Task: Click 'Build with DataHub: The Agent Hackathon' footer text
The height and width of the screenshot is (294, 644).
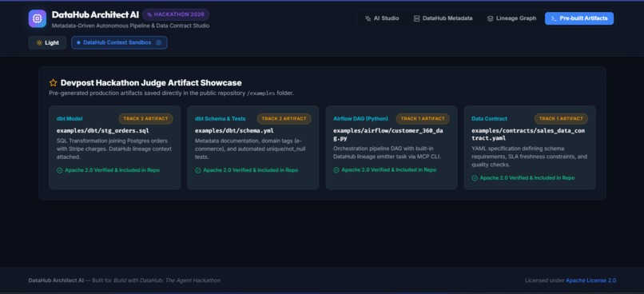Action: click(167, 280)
